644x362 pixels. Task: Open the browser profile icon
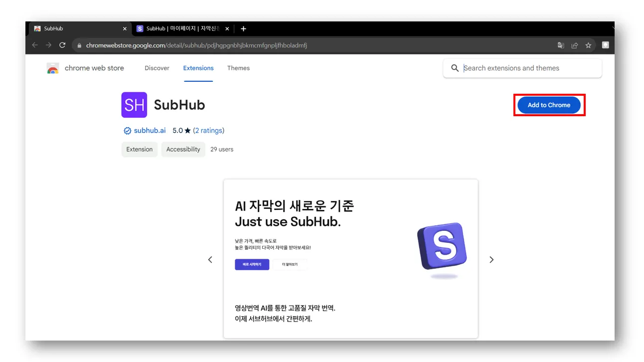pyautogui.click(x=606, y=45)
